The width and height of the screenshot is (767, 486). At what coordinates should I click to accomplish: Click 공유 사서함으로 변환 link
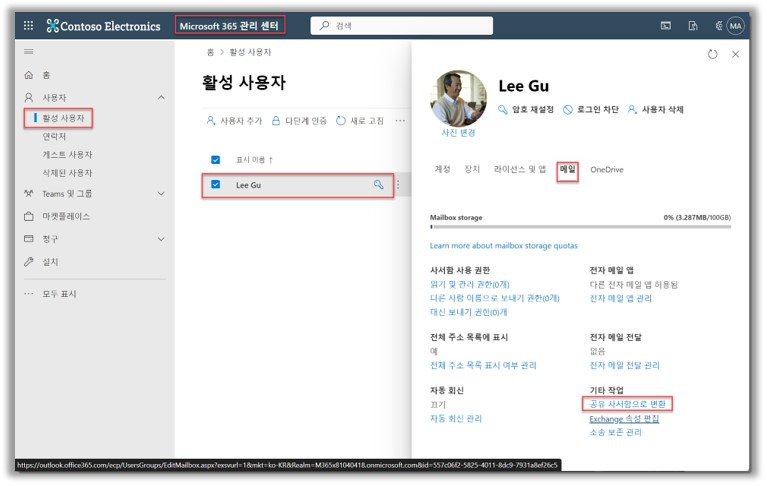coord(628,404)
